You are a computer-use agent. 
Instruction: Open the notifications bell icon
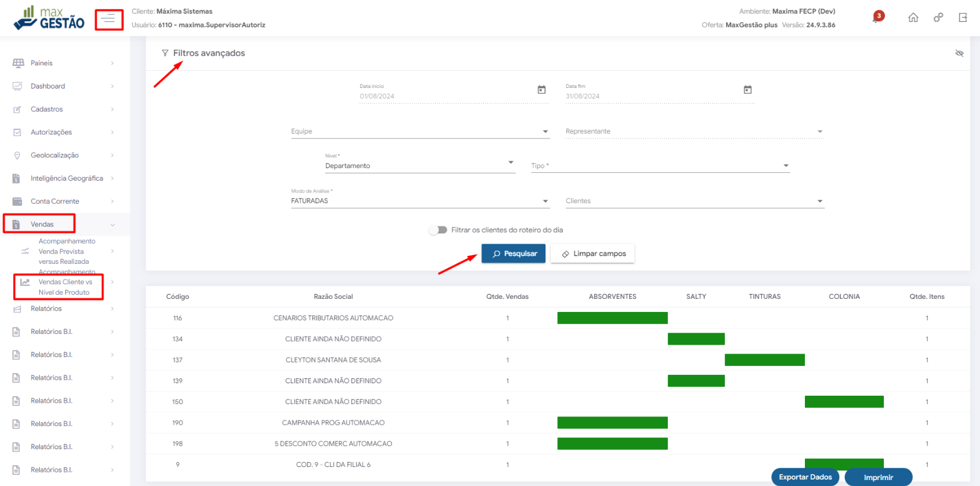[x=877, y=17]
